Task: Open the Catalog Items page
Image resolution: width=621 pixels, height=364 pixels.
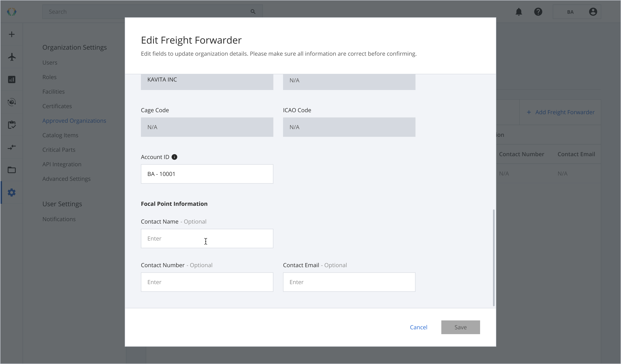Action: coord(60,135)
